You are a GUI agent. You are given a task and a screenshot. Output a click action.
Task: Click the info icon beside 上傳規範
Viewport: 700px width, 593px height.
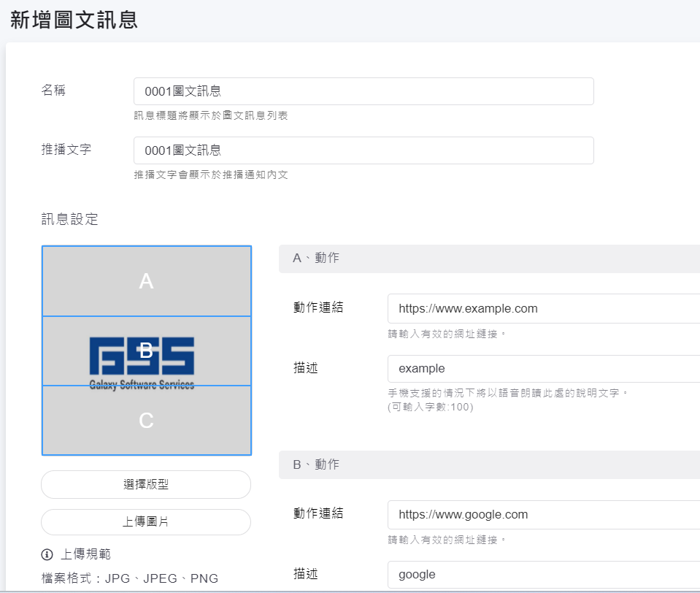[x=48, y=554]
